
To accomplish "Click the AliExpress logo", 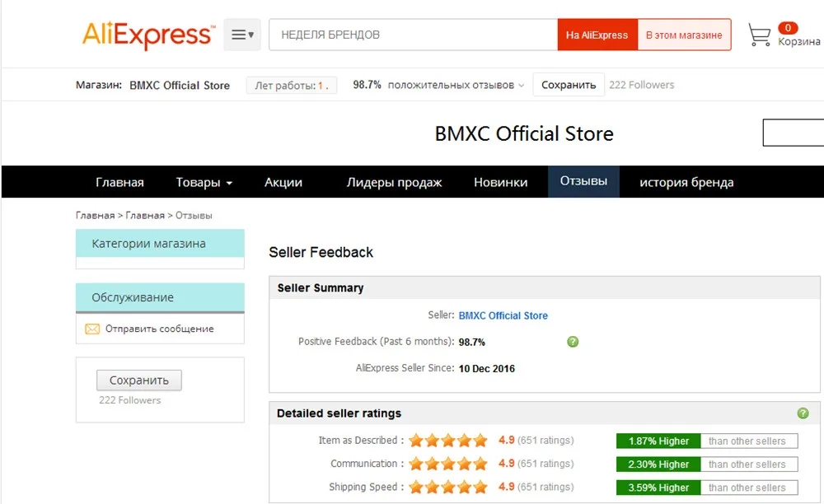I will 148,35.
